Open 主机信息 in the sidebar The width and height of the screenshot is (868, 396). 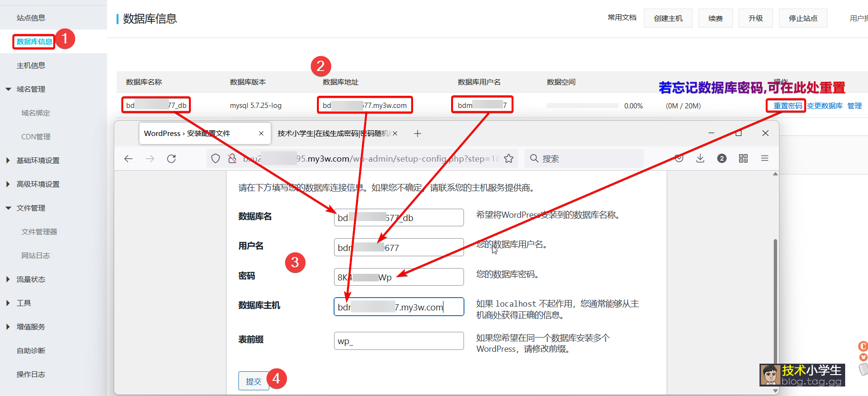pyautogui.click(x=31, y=66)
